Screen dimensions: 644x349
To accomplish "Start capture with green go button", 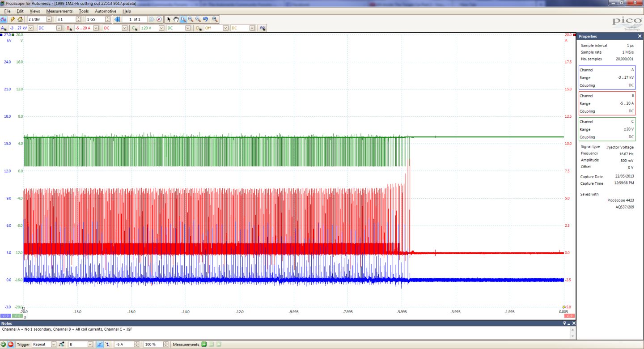I will point(4,345).
